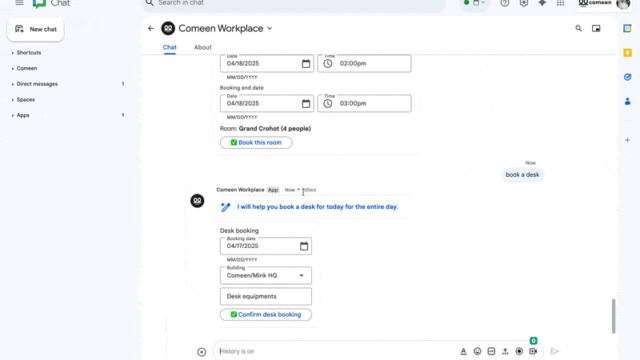The width and height of the screenshot is (640, 360).
Task: Add a video meeting link
Action: [x=533, y=351]
